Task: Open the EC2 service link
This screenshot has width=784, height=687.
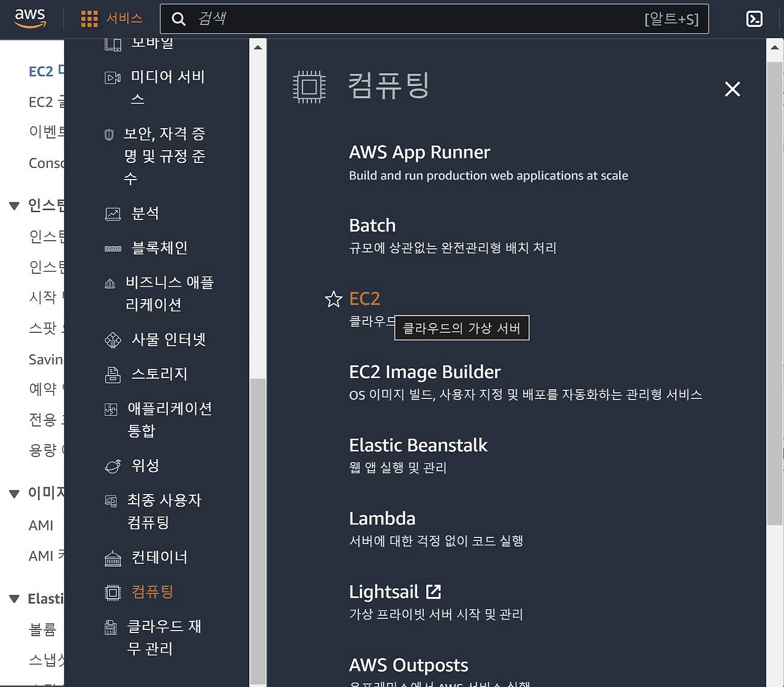Action: [x=364, y=298]
